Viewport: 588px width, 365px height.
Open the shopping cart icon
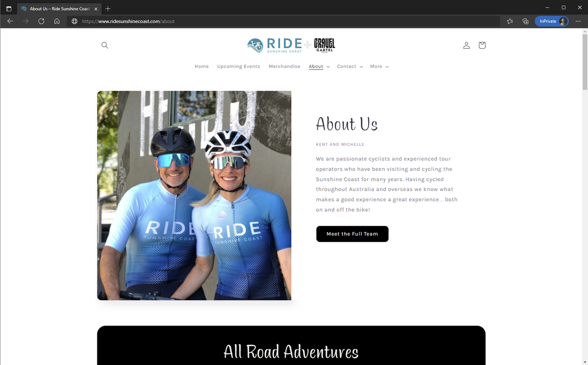click(x=482, y=45)
